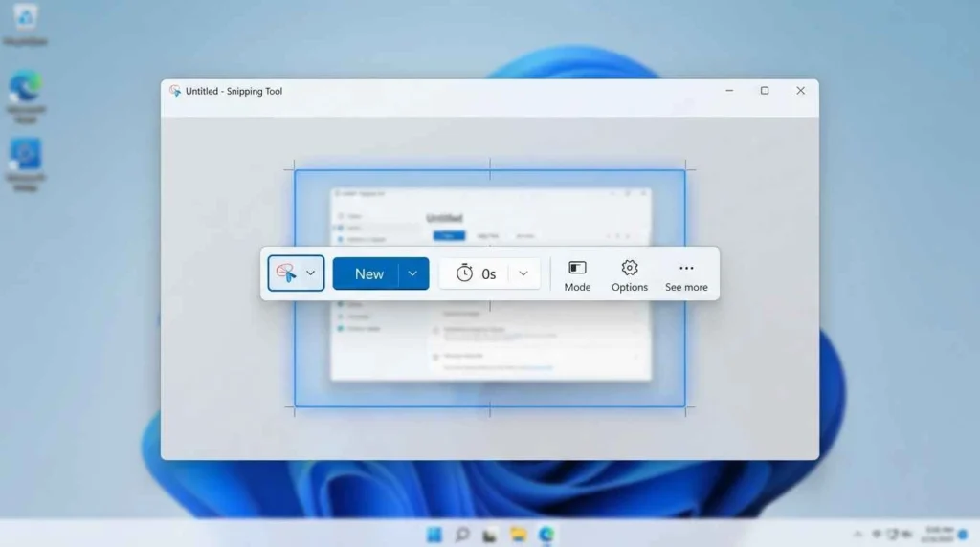Open the dropdown arrow beside New
980x547 pixels.
[x=413, y=273]
